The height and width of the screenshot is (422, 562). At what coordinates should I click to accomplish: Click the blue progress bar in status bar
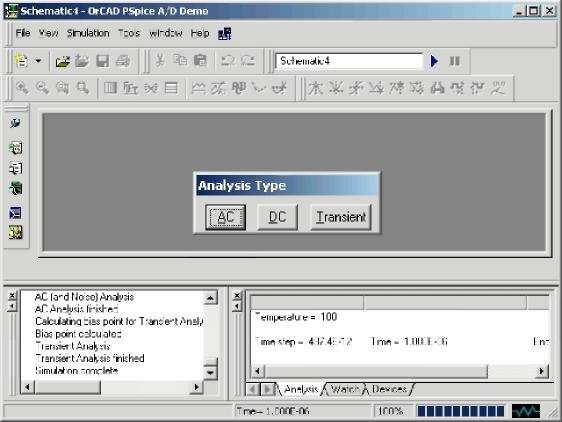(461, 411)
